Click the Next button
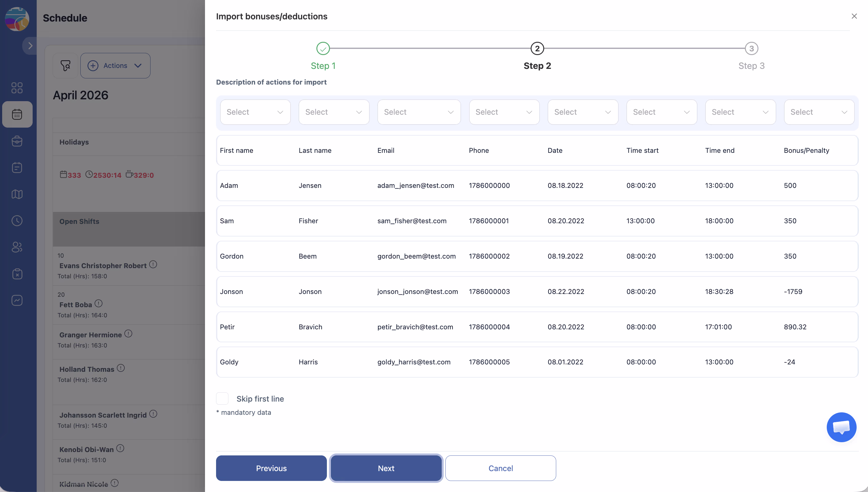This screenshot has height=492, width=868. click(386, 468)
